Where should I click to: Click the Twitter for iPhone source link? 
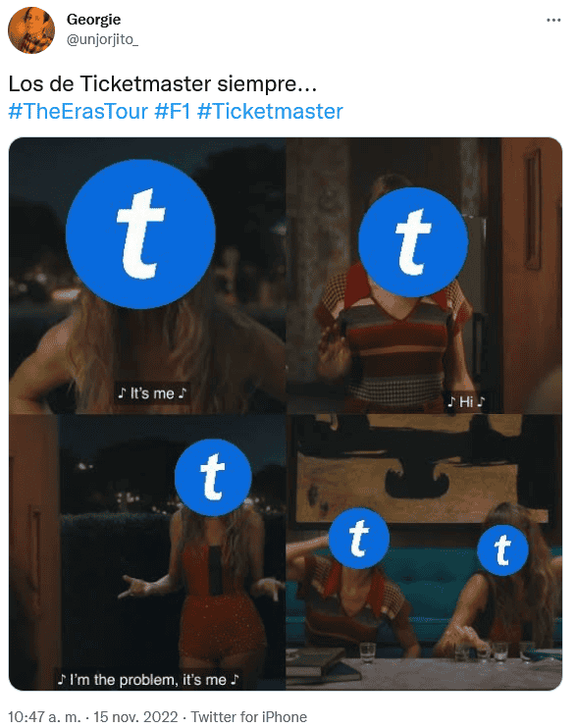[249, 717]
